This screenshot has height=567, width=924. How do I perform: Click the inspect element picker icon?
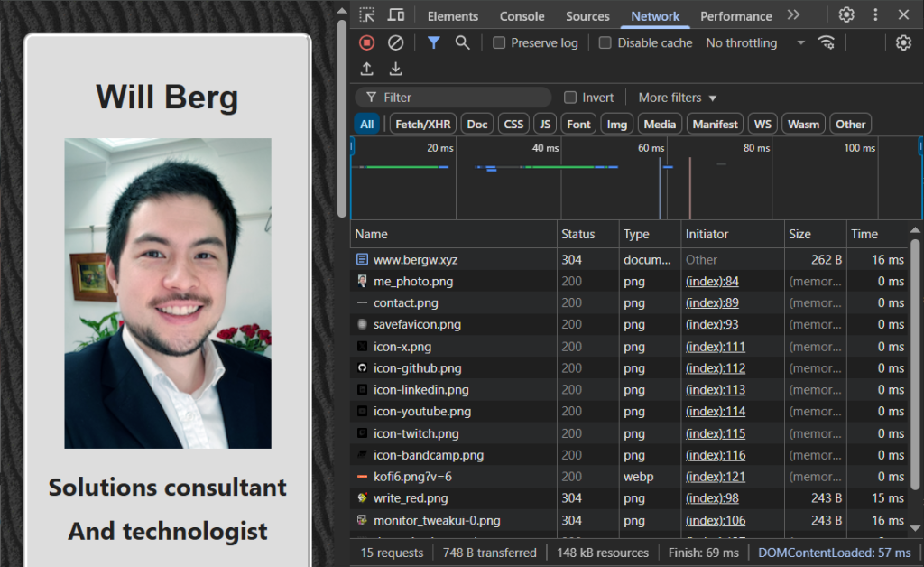pyautogui.click(x=366, y=15)
